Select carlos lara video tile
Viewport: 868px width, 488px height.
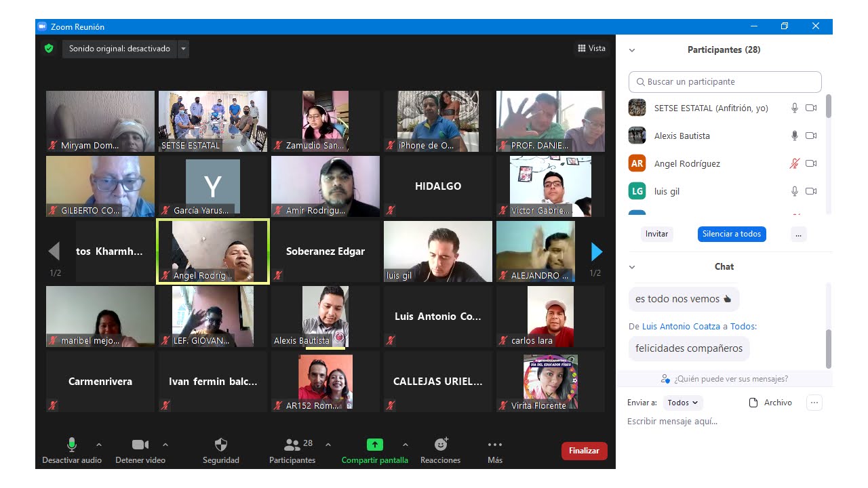[551, 317]
